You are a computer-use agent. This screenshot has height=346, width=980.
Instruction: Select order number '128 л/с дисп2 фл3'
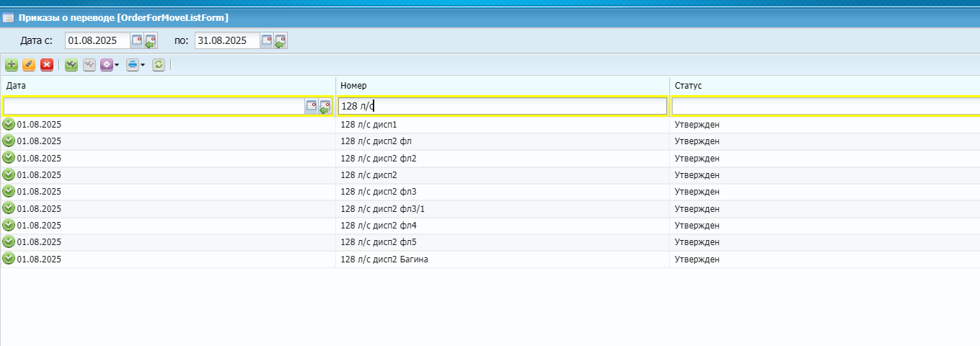(x=379, y=192)
